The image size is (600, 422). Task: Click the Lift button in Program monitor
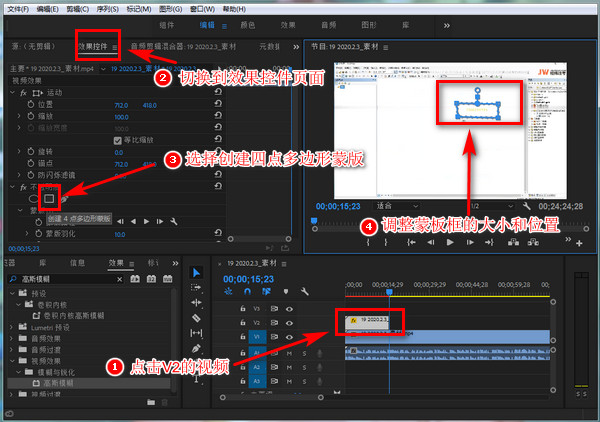tap(513, 242)
